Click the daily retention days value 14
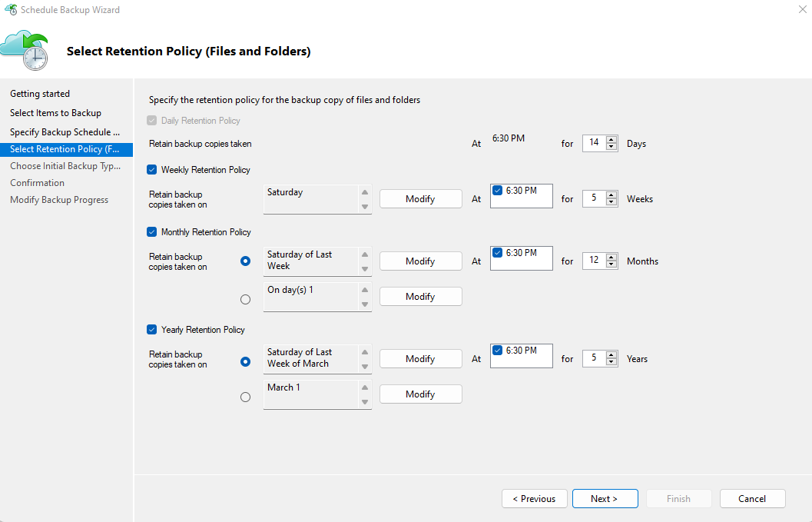The height and width of the screenshot is (522, 812). (x=594, y=142)
